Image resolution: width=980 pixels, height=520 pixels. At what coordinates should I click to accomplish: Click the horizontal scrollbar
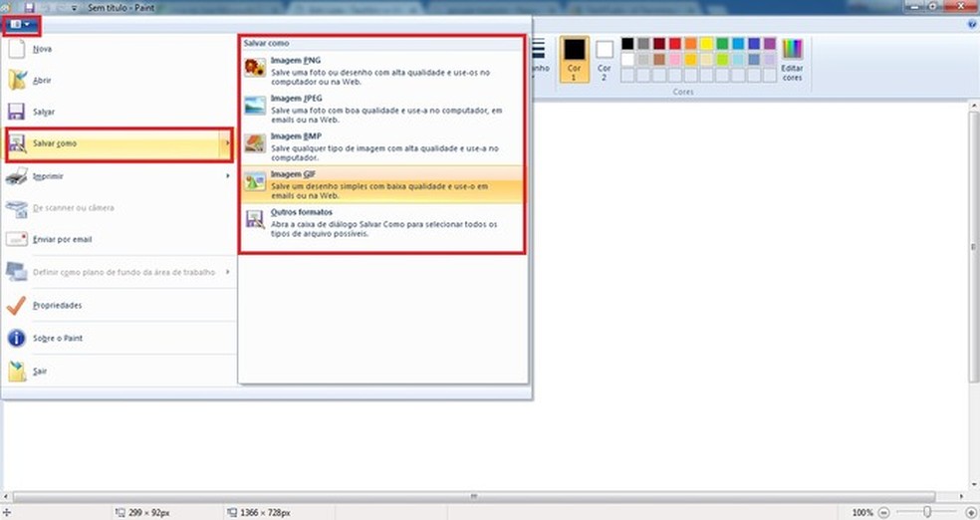point(474,496)
